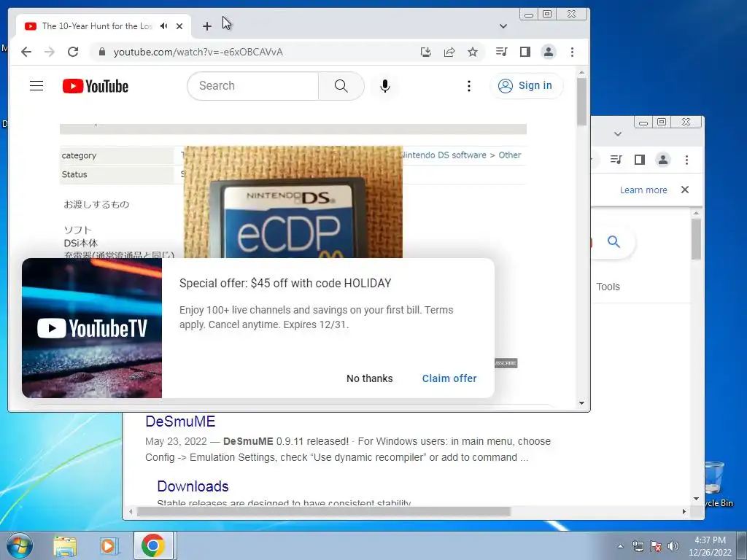Share this page via address bar icon
Screen dimensions: 747x560
pos(449,52)
